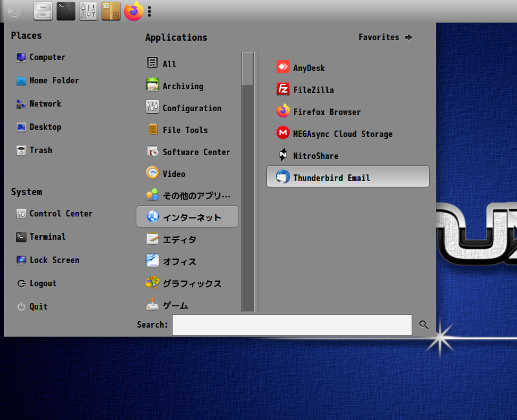517x420 pixels.
Task: Select the ゲーム category
Action: [187, 304]
